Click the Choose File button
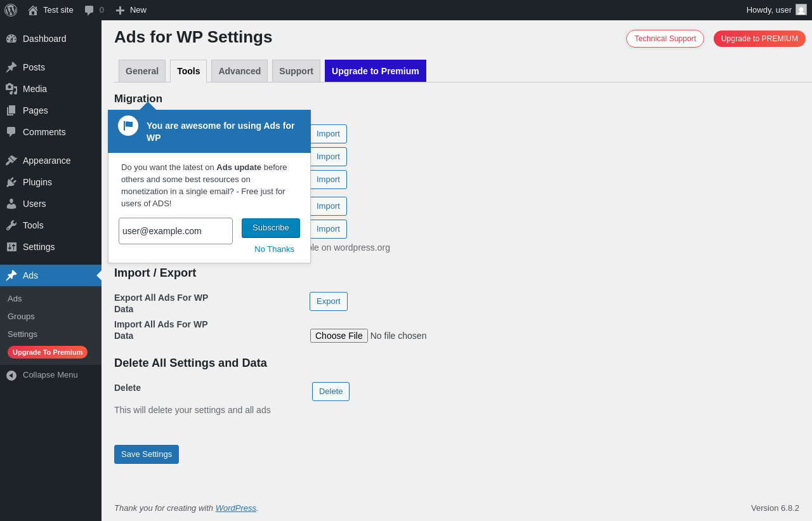This screenshot has width=812, height=521. 339,336
